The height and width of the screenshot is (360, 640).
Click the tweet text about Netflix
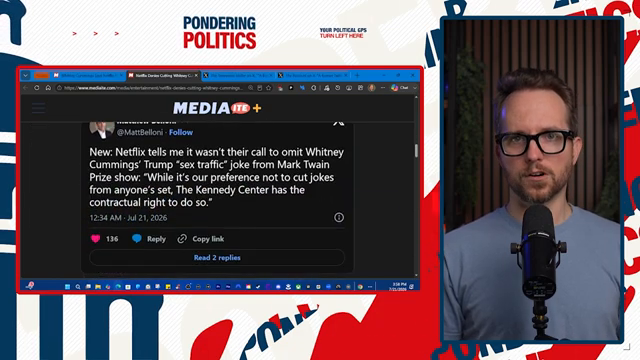217,177
